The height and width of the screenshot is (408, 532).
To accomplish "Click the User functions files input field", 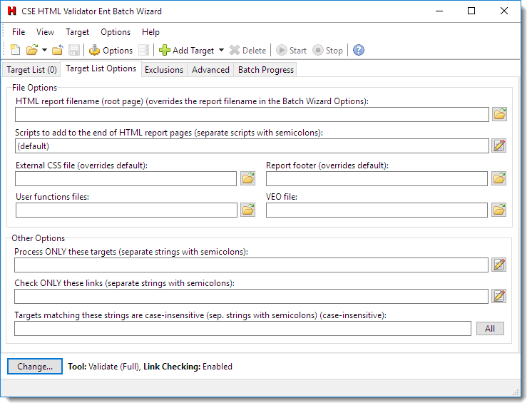I will 126,210.
